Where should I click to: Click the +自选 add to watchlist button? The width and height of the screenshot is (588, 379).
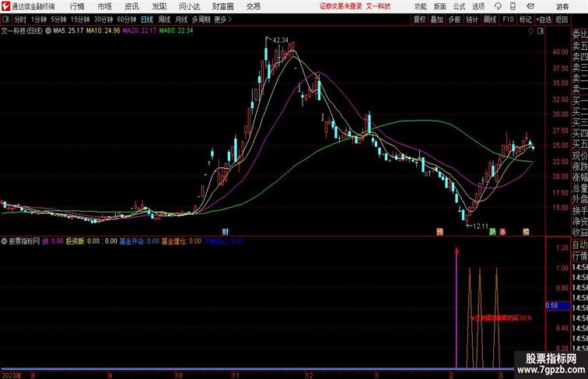[544, 19]
